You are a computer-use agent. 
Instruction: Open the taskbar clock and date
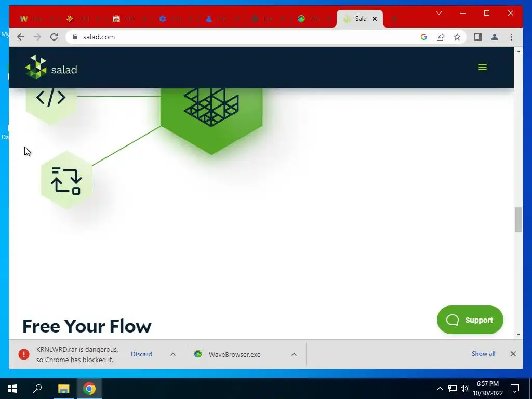tap(488, 389)
